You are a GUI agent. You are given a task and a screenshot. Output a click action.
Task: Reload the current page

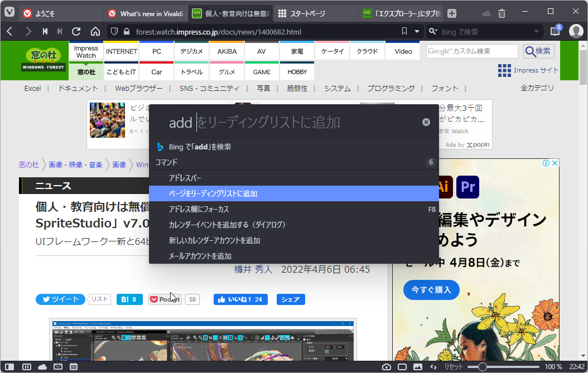76,32
